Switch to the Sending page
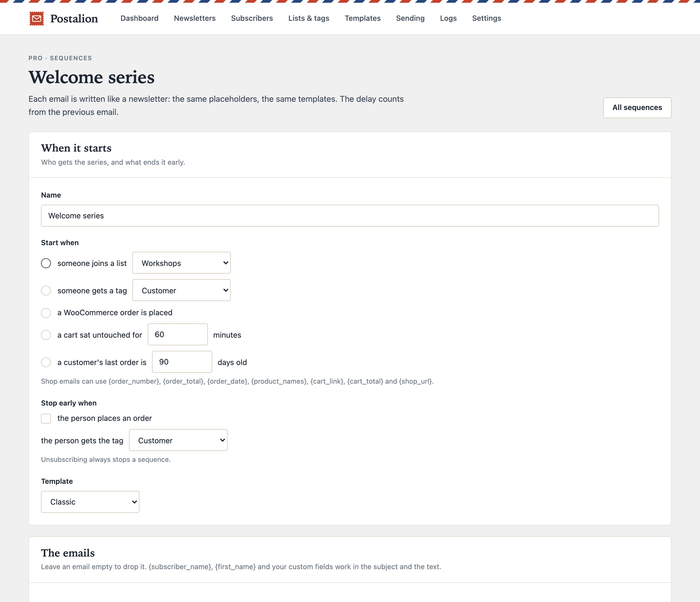 [410, 18]
